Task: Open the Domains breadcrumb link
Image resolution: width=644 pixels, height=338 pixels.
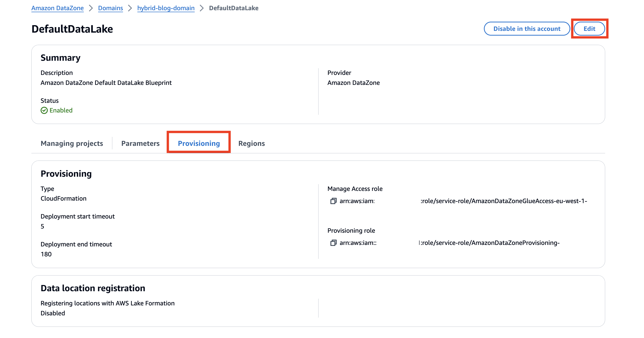Action: click(x=110, y=8)
